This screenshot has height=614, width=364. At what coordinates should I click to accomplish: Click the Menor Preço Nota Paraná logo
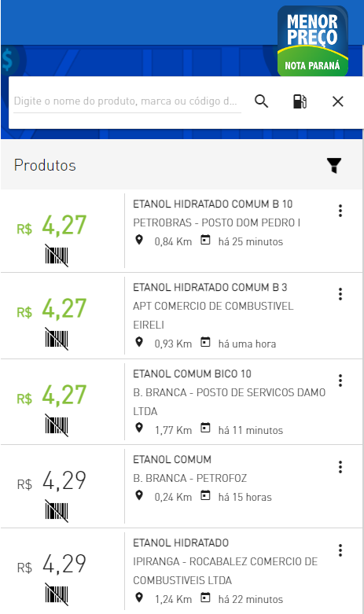[312, 41]
